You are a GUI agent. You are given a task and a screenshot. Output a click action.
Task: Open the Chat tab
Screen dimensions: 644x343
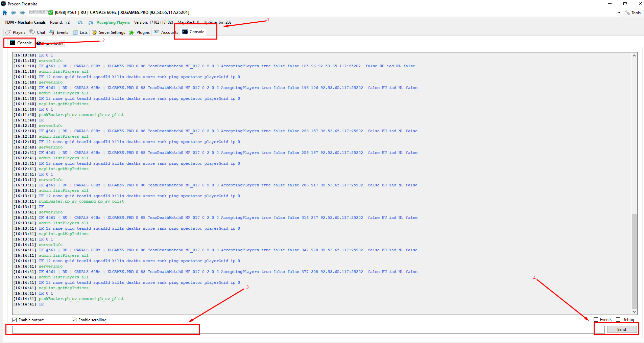click(x=38, y=32)
